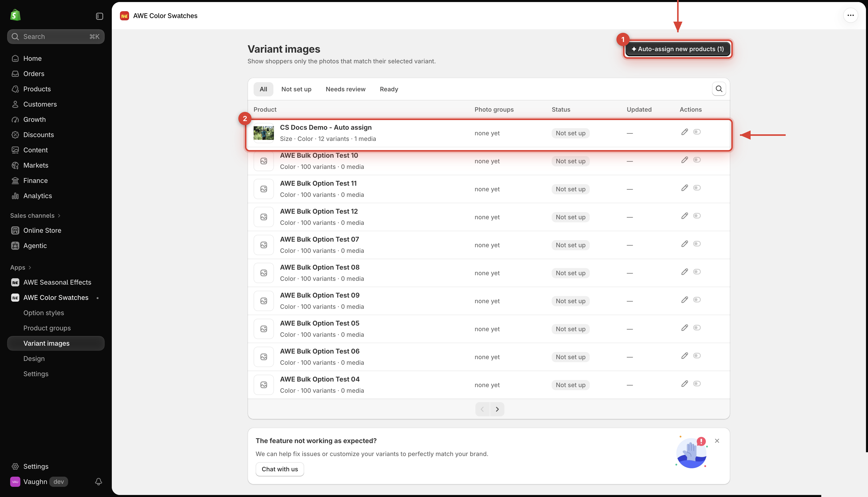Dismiss the feature help card

[x=717, y=441]
